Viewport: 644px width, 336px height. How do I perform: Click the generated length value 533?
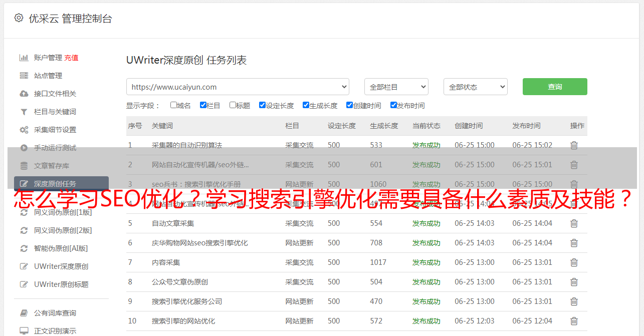click(376, 145)
